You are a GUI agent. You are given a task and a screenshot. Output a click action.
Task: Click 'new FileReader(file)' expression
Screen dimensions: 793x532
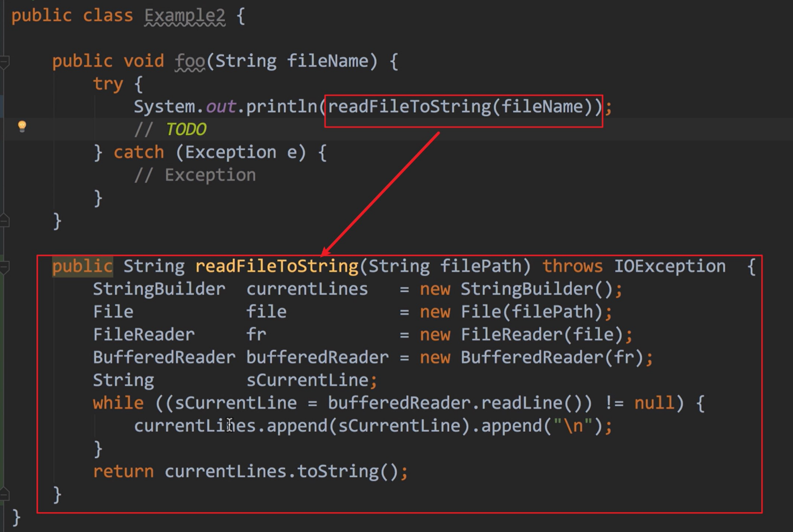(x=522, y=334)
